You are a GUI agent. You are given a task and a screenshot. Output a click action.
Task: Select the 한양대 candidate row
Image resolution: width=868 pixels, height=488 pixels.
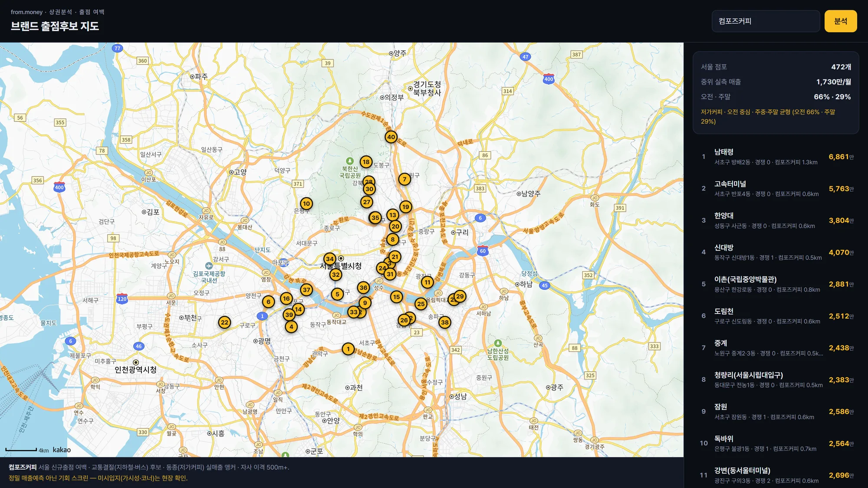tap(776, 221)
